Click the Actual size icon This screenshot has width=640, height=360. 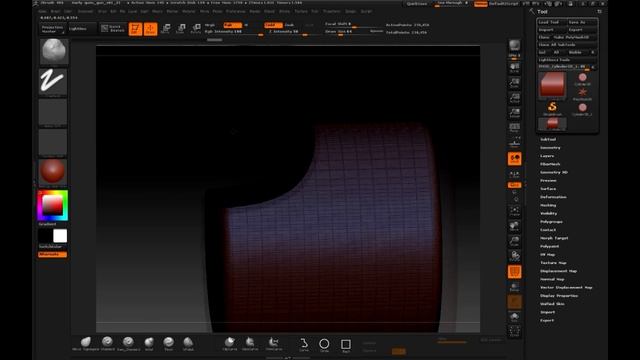pos(514,98)
